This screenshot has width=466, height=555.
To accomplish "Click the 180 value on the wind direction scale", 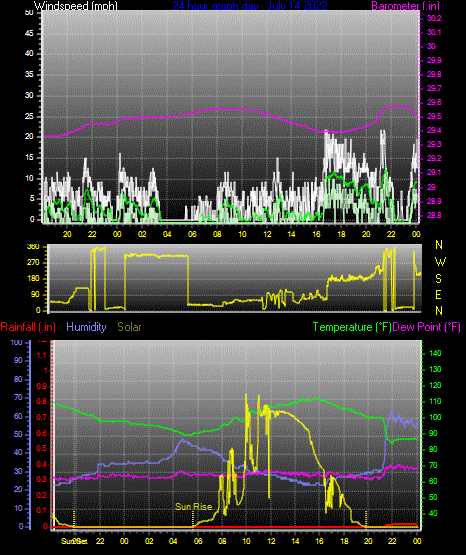I will click(x=33, y=279).
